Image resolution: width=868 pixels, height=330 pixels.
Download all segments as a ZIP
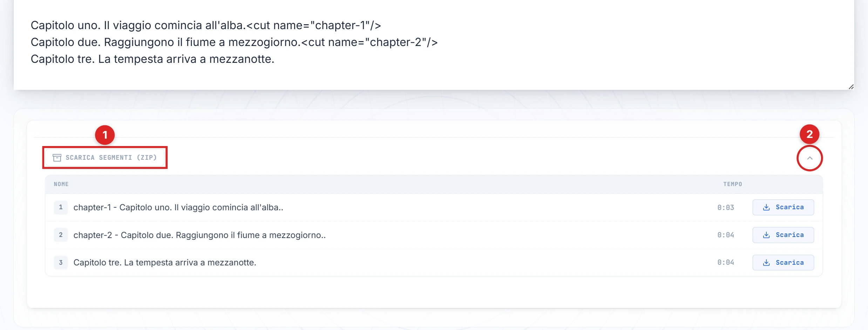coord(105,158)
